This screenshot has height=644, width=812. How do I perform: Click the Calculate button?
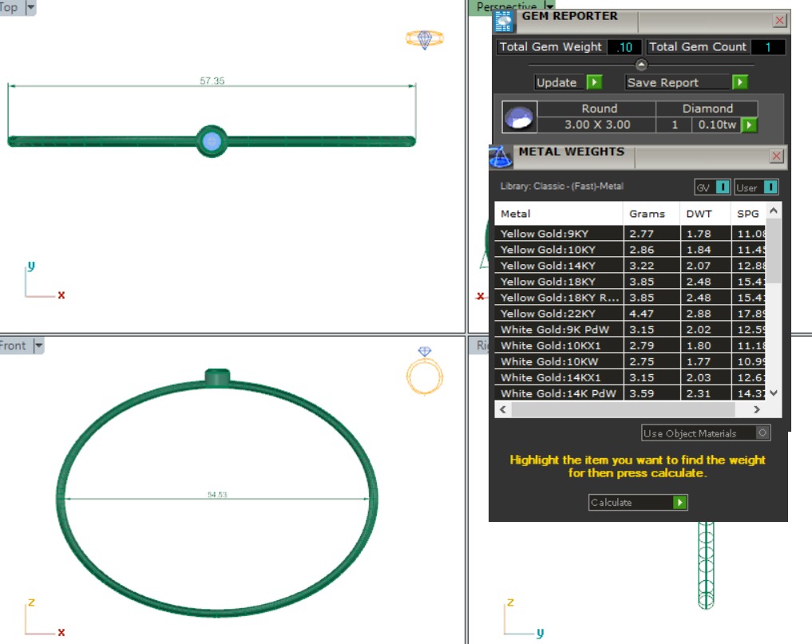pos(637,502)
